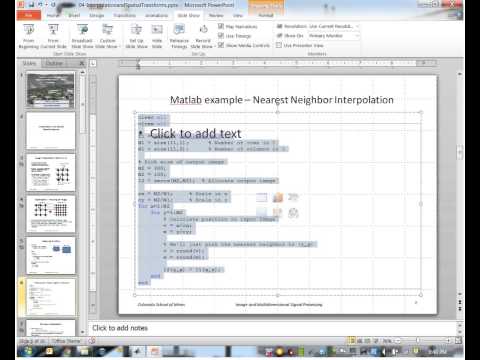This screenshot has height=360, width=480.
Task: Switch to the Outline pane tab
Action: coord(54,63)
